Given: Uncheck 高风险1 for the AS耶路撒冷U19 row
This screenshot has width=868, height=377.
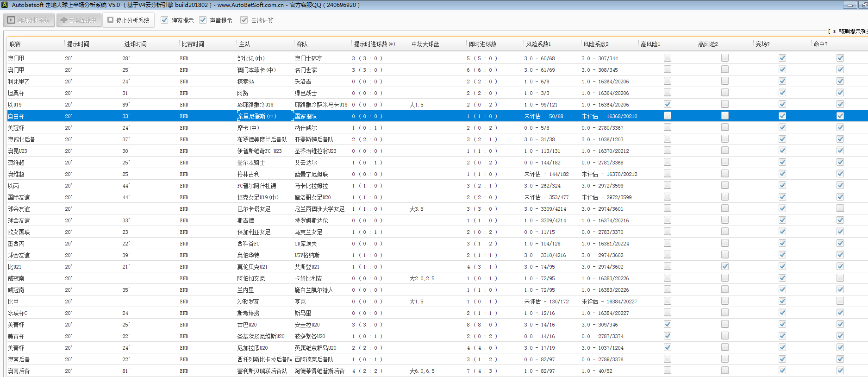Looking at the screenshot, I should [x=667, y=104].
